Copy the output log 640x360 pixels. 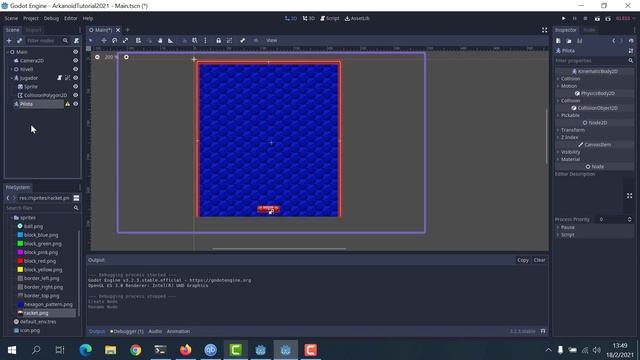(x=523, y=260)
